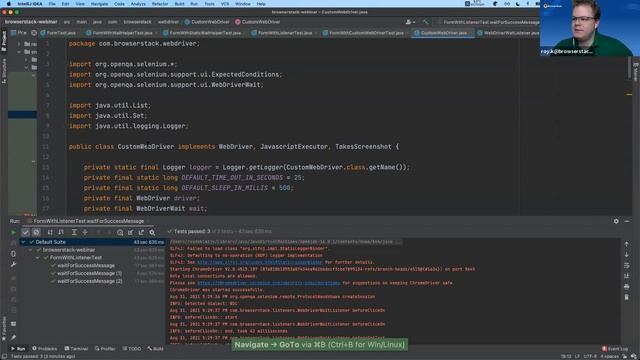Sort test results alphabetically
The image size is (640, 360).
click(x=50, y=232)
